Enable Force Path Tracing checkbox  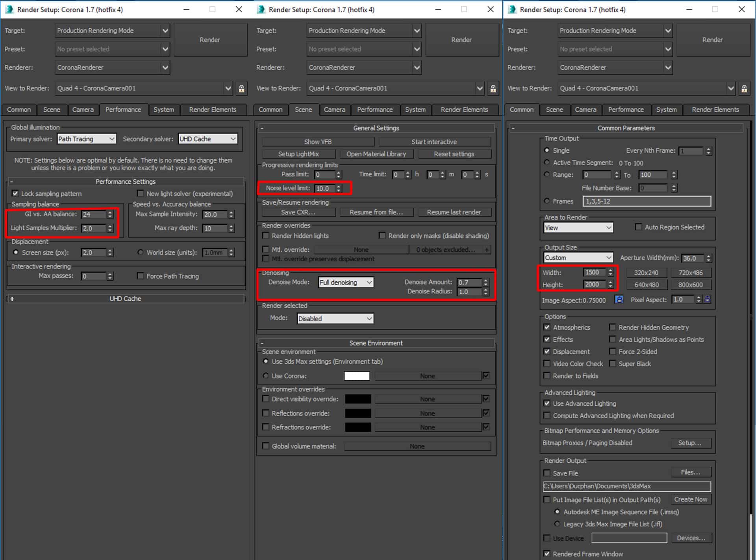pos(140,276)
